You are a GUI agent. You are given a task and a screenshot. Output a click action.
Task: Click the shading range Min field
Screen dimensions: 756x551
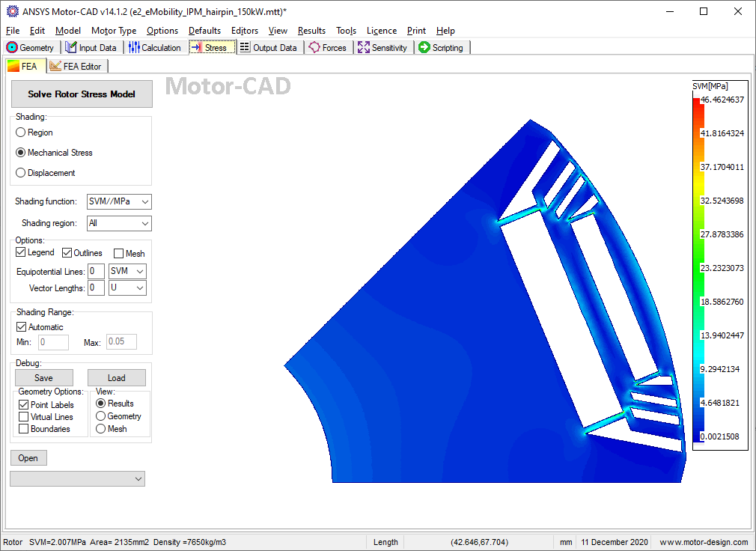pyautogui.click(x=53, y=342)
